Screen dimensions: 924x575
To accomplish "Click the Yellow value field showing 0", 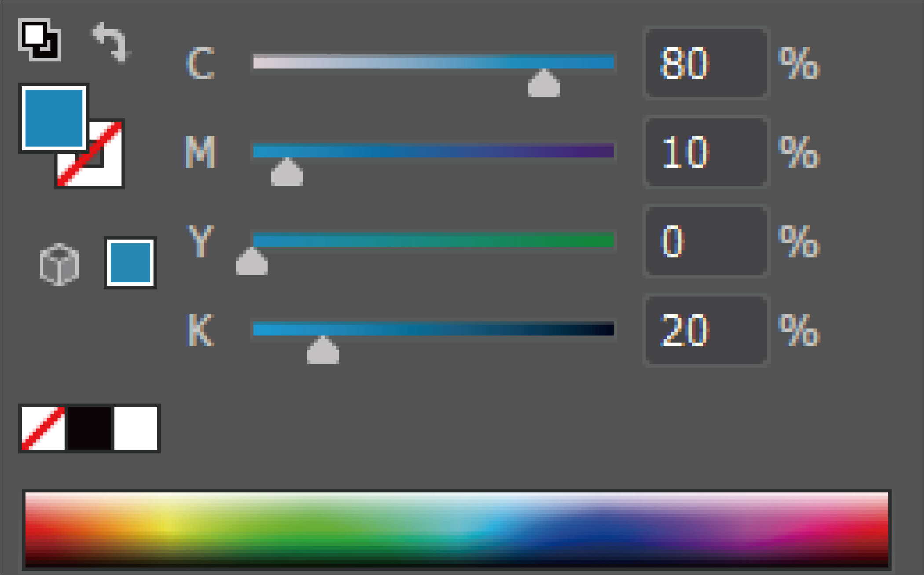I will point(706,241).
